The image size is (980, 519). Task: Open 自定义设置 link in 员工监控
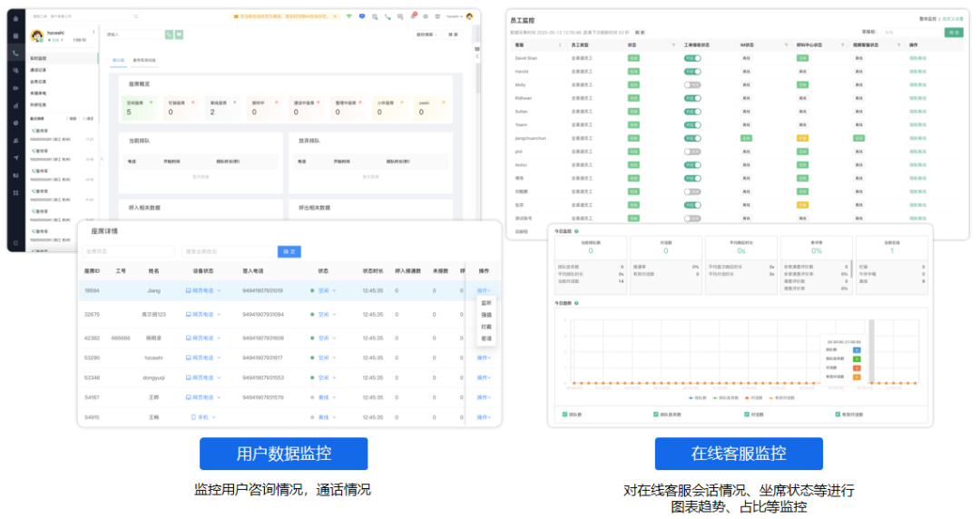coord(953,19)
